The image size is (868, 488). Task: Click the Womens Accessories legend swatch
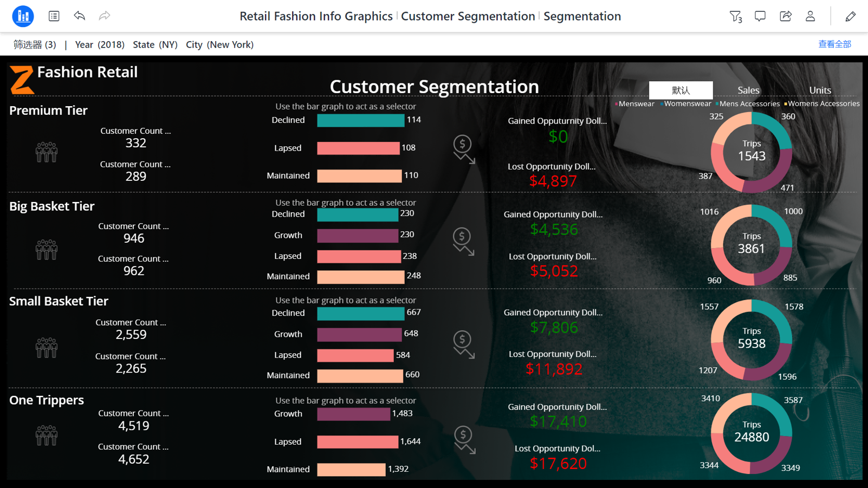[786, 104]
